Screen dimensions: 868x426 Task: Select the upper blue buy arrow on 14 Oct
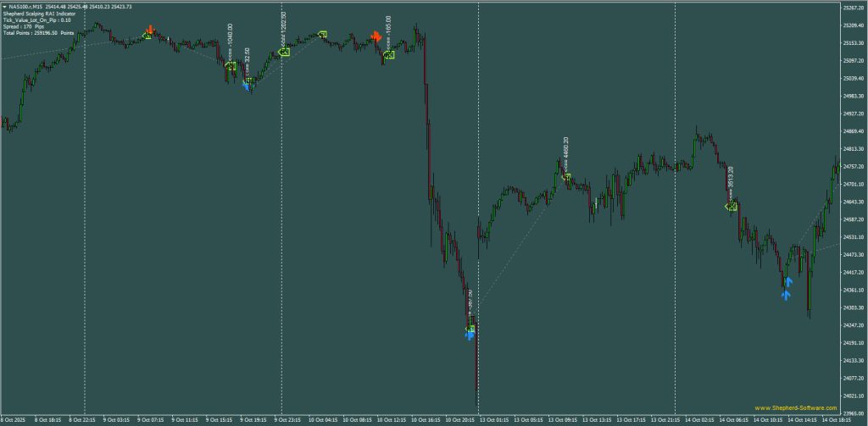789,282
